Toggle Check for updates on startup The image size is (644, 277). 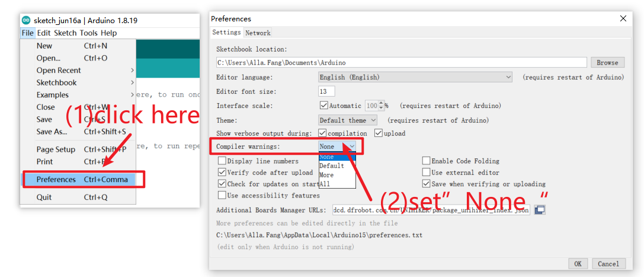222,184
